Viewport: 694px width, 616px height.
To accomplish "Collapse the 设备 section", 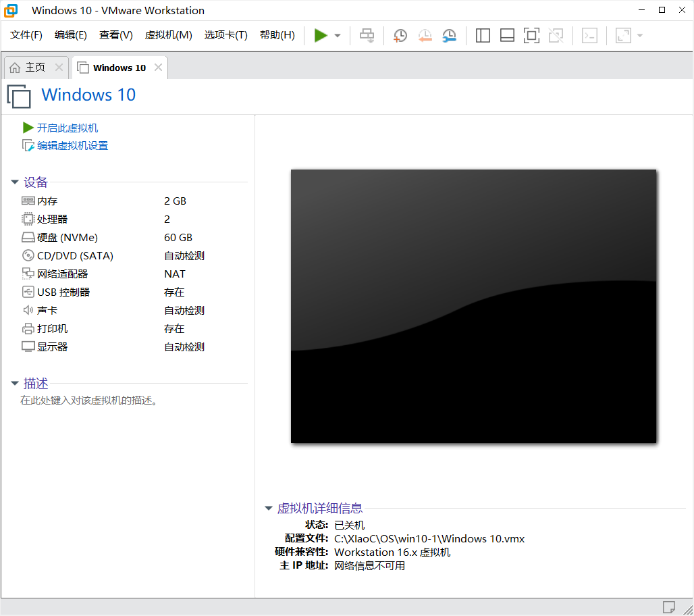I will (x=15, y=182).
